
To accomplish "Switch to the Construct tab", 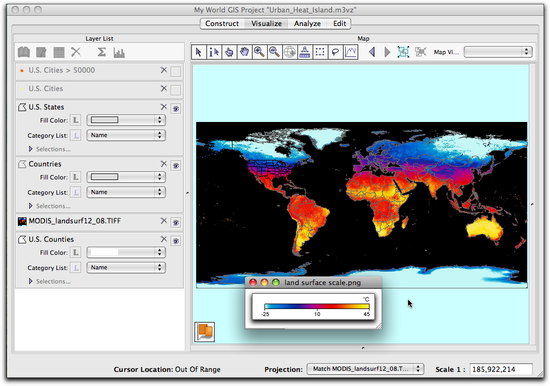I will pos(222,24).
